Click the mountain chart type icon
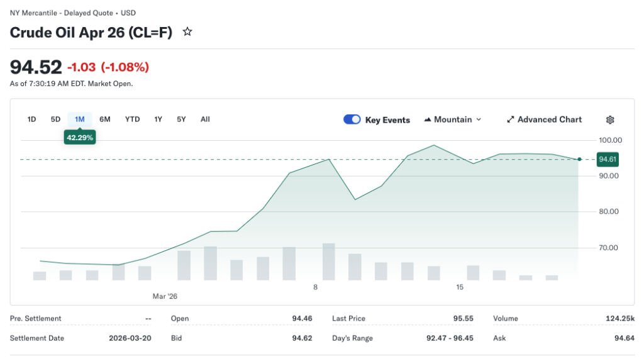 click(x=428, y=119)
